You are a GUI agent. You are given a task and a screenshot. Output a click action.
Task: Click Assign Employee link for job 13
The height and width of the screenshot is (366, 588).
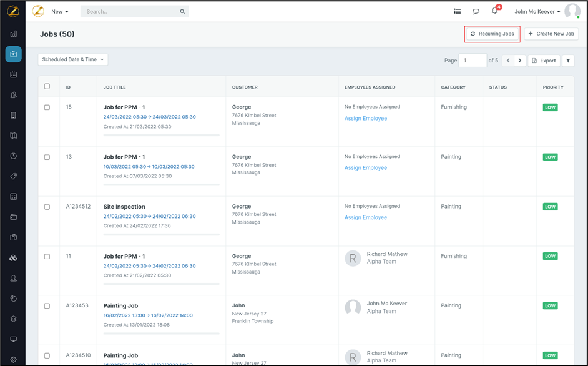coord(366,167)
